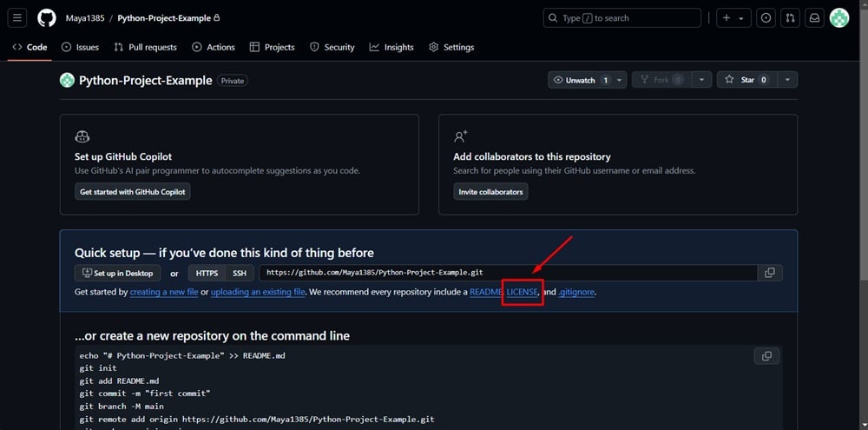The height and width of the screenshot is (430, 868).
Task: Click the git branch -M main line
Action: coord(122,407)
